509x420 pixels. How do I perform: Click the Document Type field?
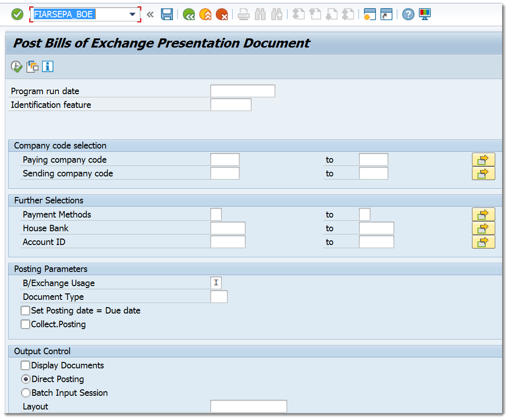pos(219,297)
